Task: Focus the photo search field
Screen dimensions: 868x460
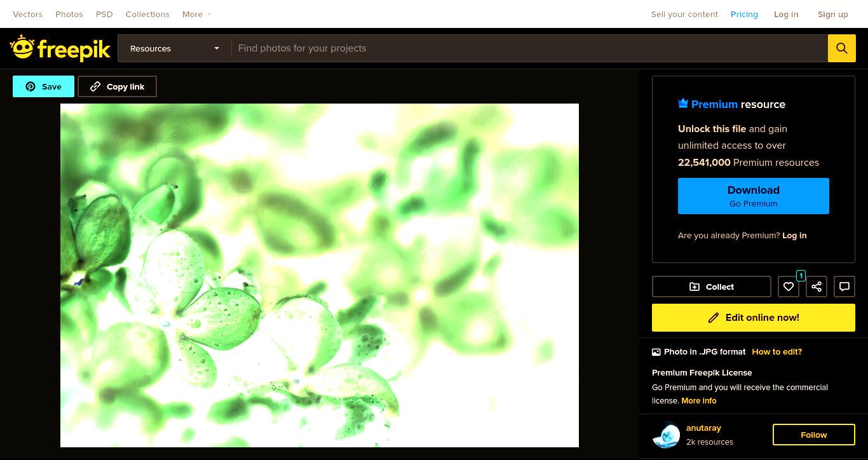Action: point(529,48)
